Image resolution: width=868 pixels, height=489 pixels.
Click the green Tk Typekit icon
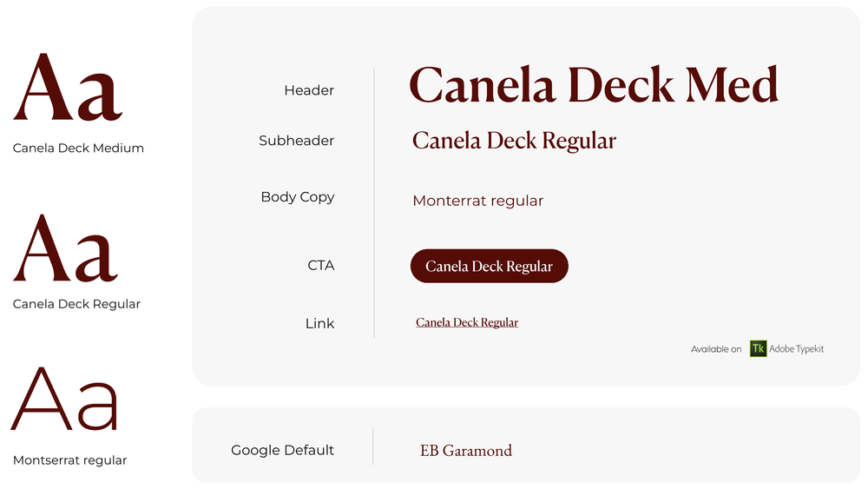758,348
